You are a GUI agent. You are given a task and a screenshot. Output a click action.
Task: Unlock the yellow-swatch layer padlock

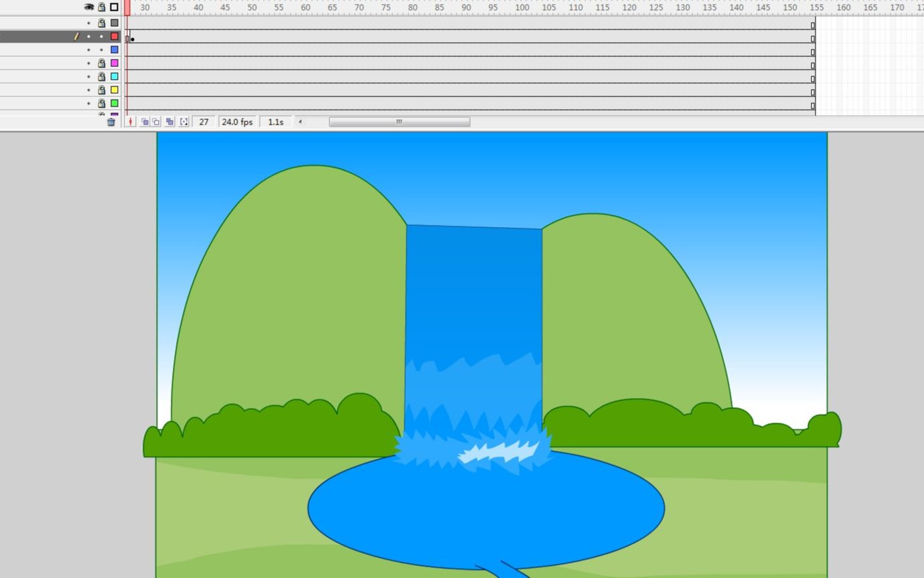tap(102, 90)
